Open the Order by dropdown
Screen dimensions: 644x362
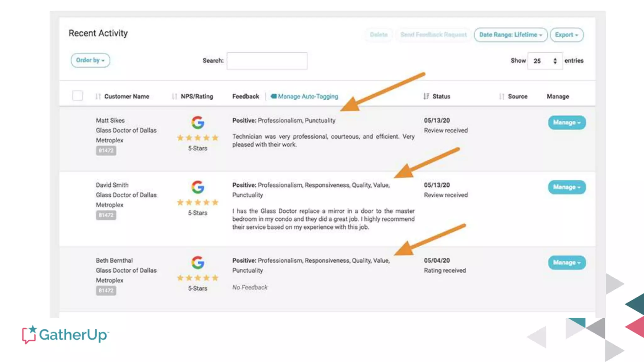[90, 60]
